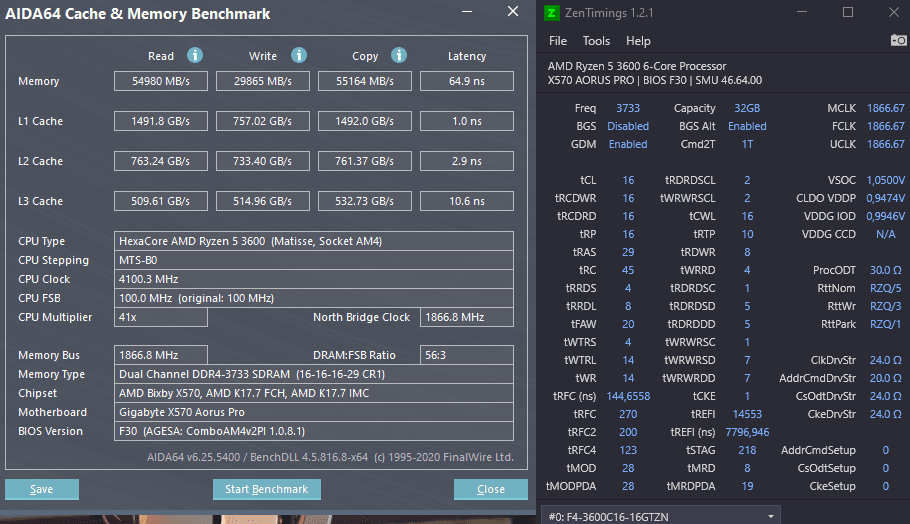Click FCLK value 1866.67 in ZenTimings
910x524 pixels.
(x=886, y=127)
